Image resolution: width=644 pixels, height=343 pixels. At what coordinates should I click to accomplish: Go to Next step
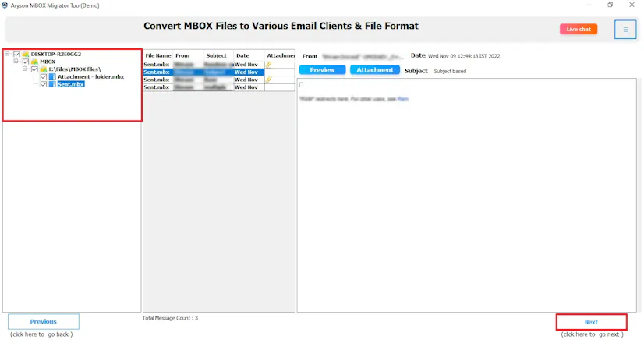[592, 322]
